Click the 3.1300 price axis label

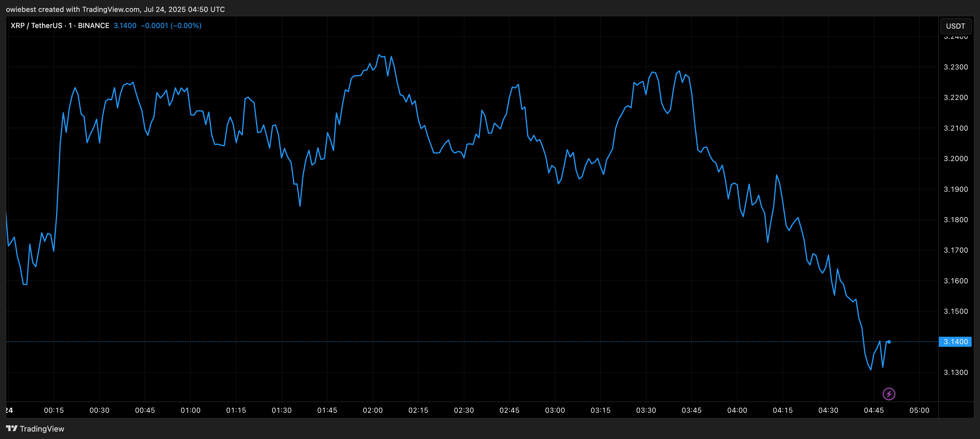956,372
